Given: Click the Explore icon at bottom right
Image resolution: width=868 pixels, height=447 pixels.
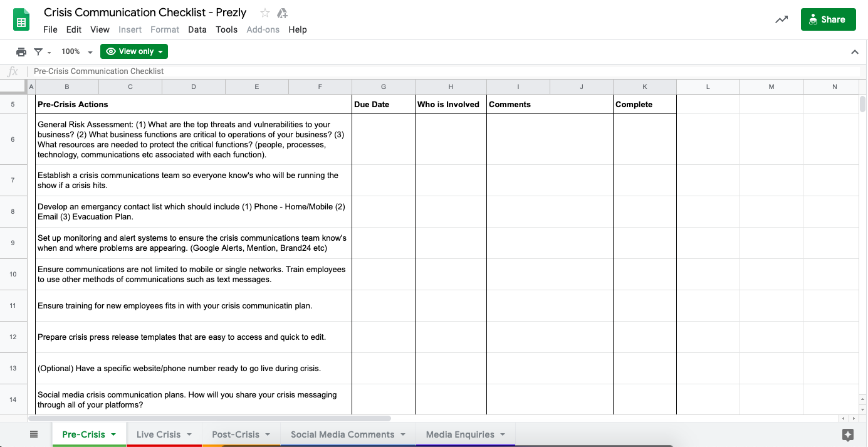Looking at the screenshot, I should click(x=848, y=434).
